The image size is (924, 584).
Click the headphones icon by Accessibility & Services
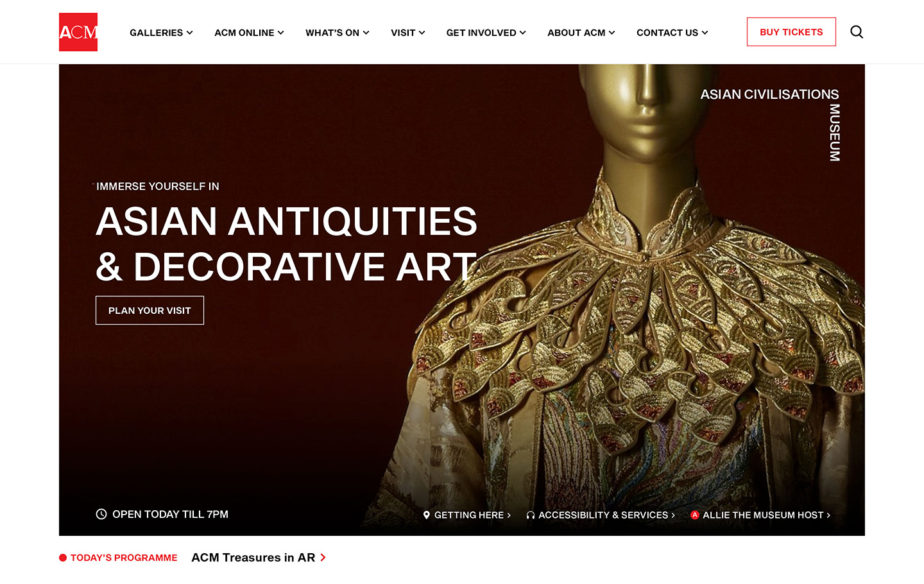[x=531, y=515]
